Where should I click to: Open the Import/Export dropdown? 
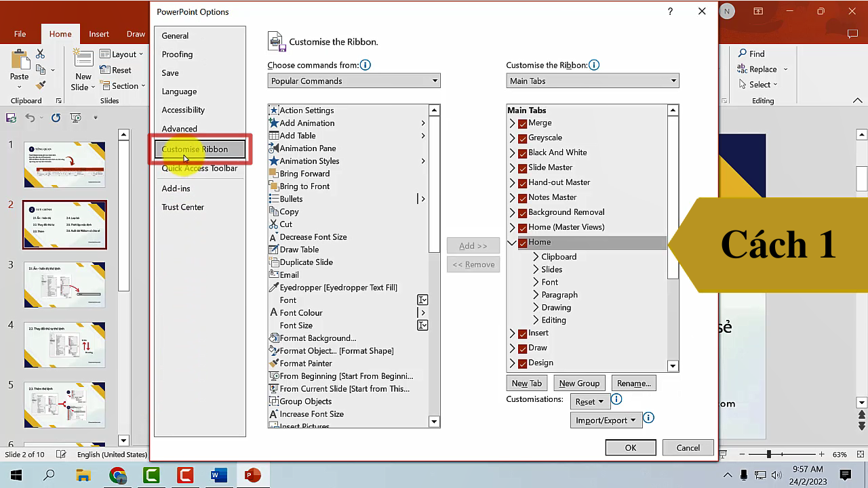(606, 420)
